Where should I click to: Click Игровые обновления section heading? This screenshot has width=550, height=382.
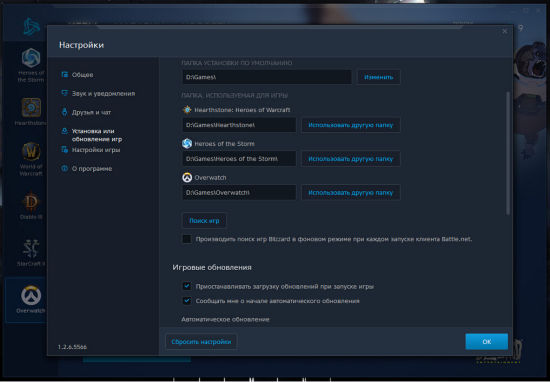coord(212,268)
